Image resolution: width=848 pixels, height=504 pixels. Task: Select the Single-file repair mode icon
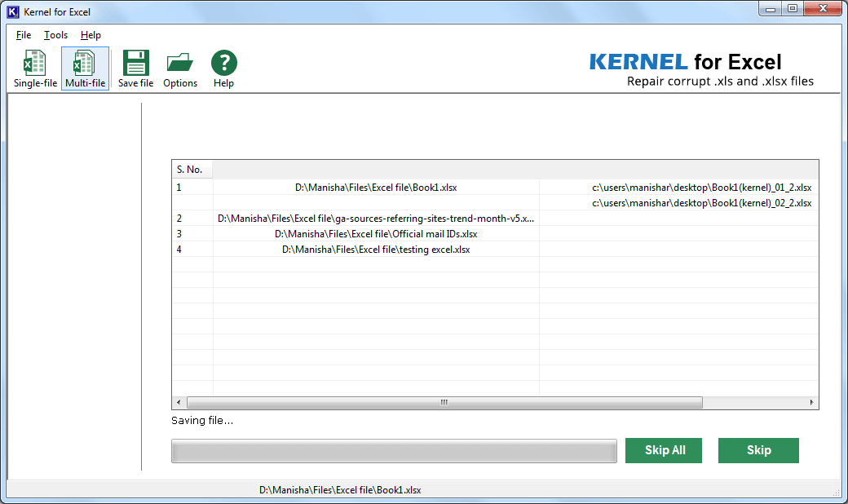coord(35,69)
